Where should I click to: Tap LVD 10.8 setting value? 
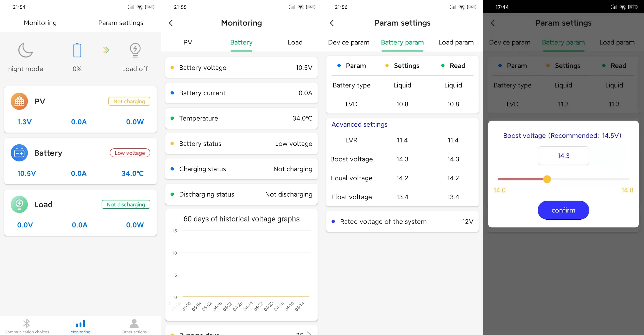(x=402, y=104)
